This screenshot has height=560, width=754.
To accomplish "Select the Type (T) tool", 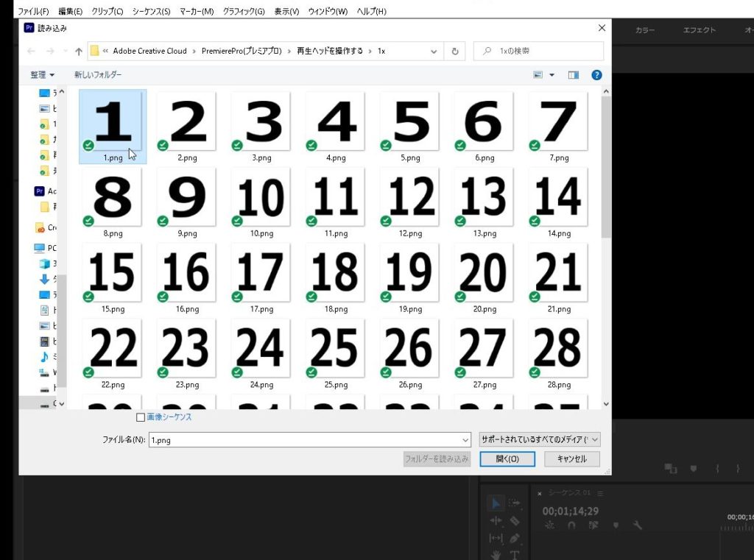I will pyautogui.click(x=515, y=554).
